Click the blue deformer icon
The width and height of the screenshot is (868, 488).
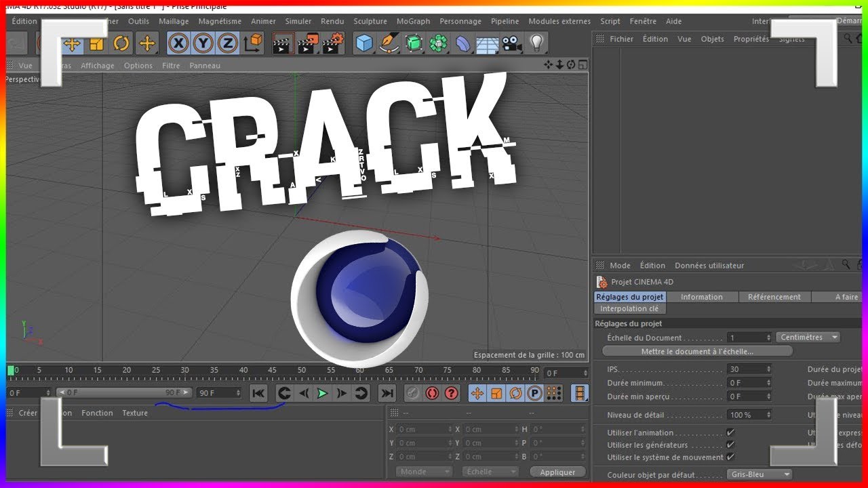463,44
